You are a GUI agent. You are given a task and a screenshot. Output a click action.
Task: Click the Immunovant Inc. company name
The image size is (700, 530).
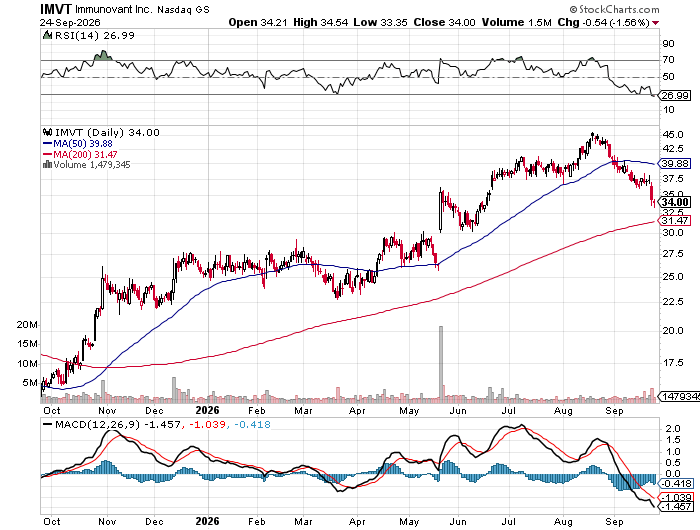(112, 9)
